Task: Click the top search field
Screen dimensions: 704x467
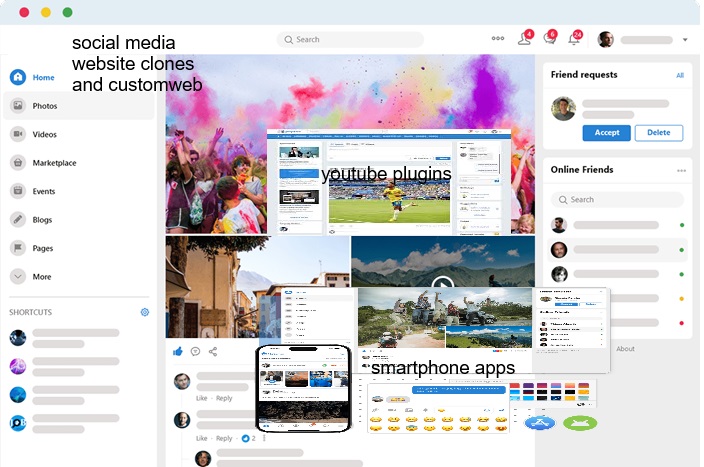Action: point(350,40)
